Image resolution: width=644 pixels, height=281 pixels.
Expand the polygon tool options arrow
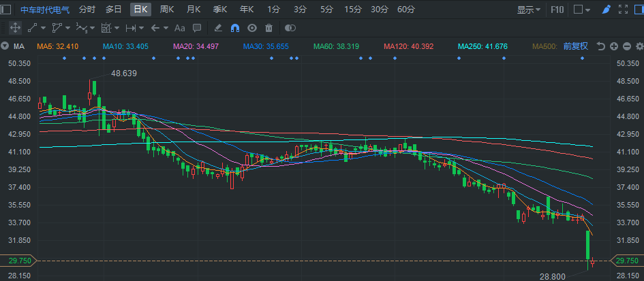coord(67,28)
